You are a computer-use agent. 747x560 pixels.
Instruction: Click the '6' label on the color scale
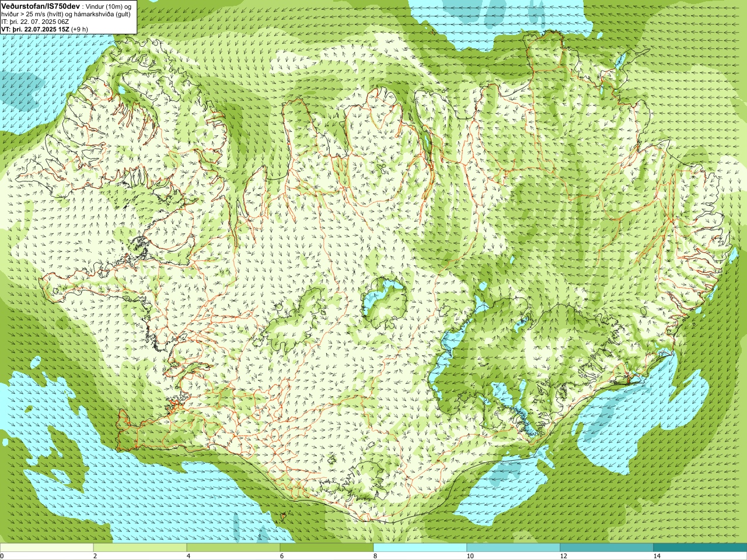[281, 556]
